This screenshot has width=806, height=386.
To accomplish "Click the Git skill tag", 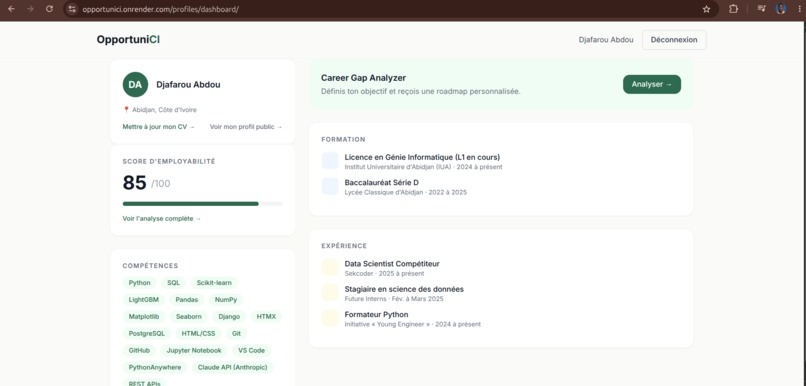I will pyautogui.click(x=236, y=334).
